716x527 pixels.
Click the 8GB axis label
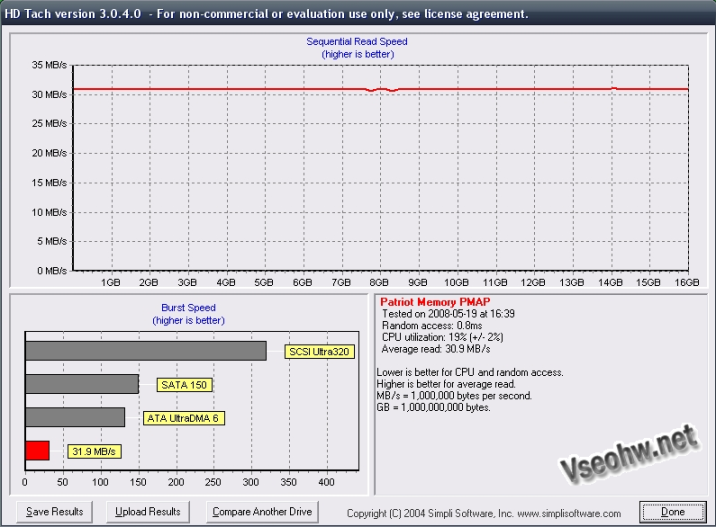coord(379,282)
